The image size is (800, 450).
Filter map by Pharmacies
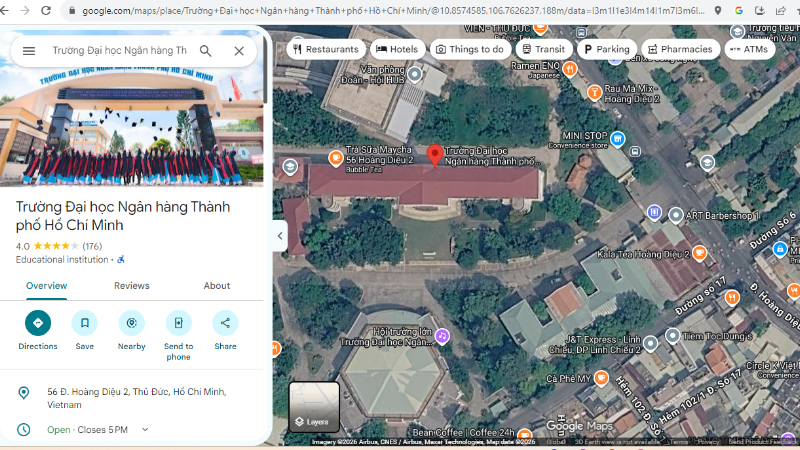pyautogui.click(x=681, y=49)
